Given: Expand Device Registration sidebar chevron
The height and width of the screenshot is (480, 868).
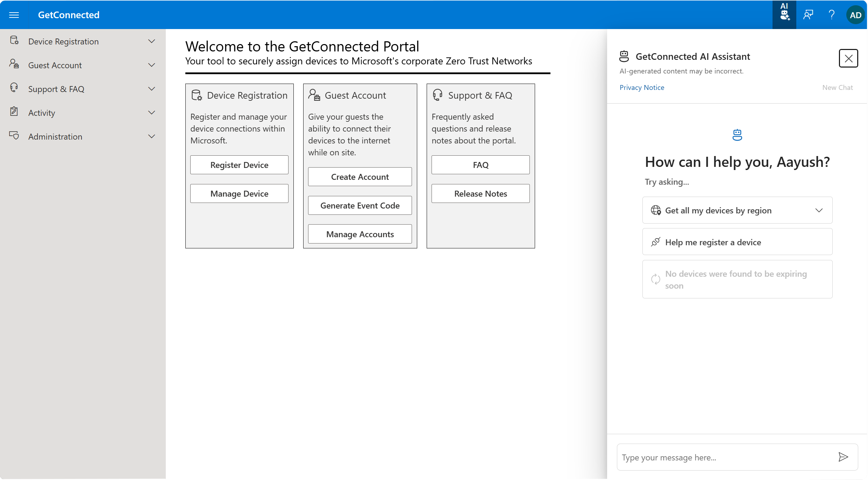Looking at the screenshot, I should coord(152,41).
